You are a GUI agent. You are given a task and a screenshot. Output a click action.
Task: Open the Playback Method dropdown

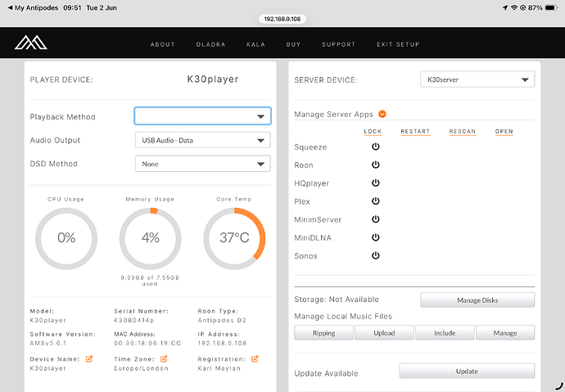202,116
